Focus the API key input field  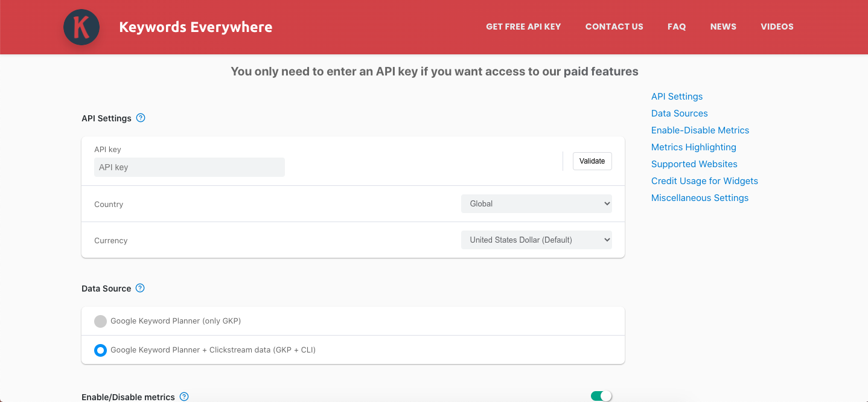click(x=190, y=167)
